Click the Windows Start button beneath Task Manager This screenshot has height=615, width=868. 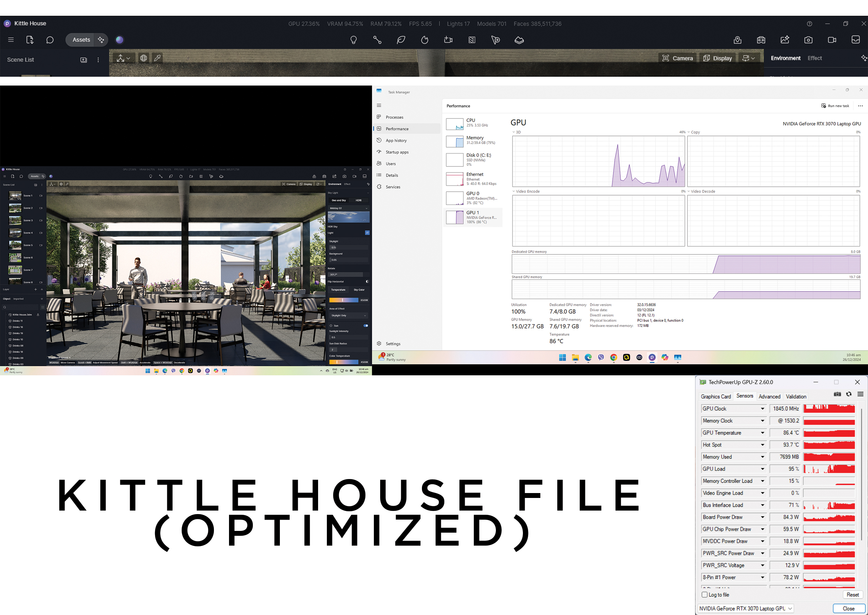[563, 357]
